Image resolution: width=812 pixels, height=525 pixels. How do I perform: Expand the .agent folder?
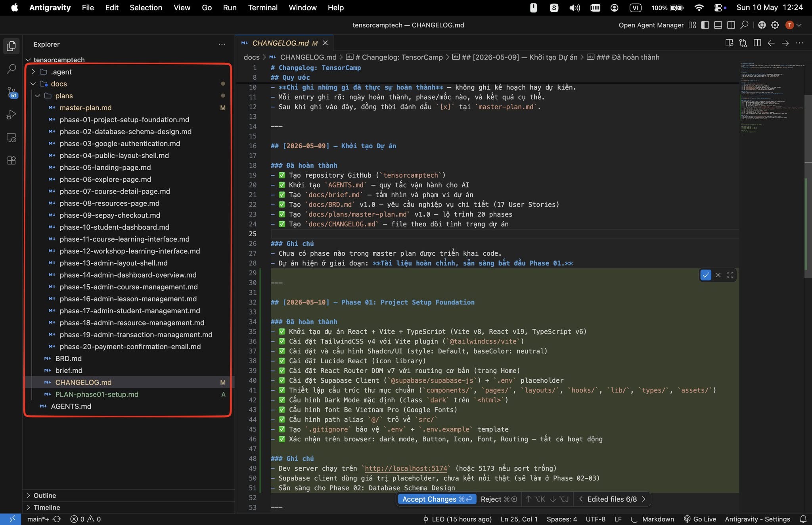pos(33,72)
